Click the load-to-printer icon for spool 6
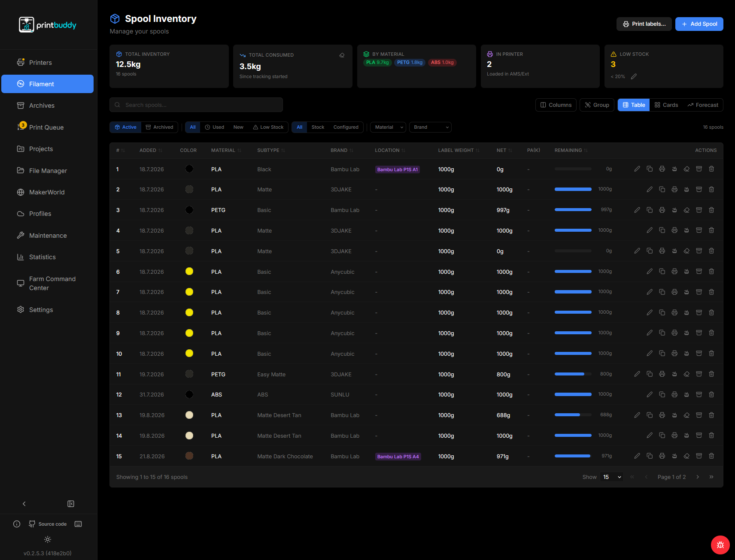The height and width of the screenshot is (560, 735). tap(686, 272)
